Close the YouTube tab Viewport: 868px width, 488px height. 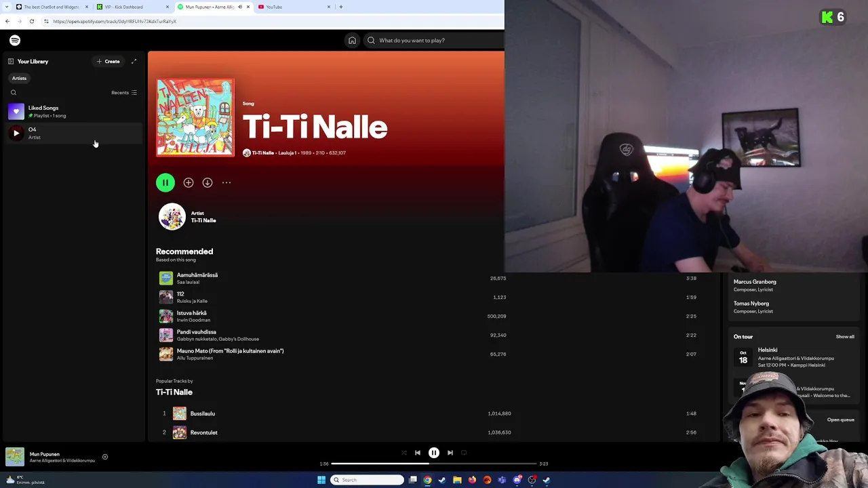coord(329,7)
